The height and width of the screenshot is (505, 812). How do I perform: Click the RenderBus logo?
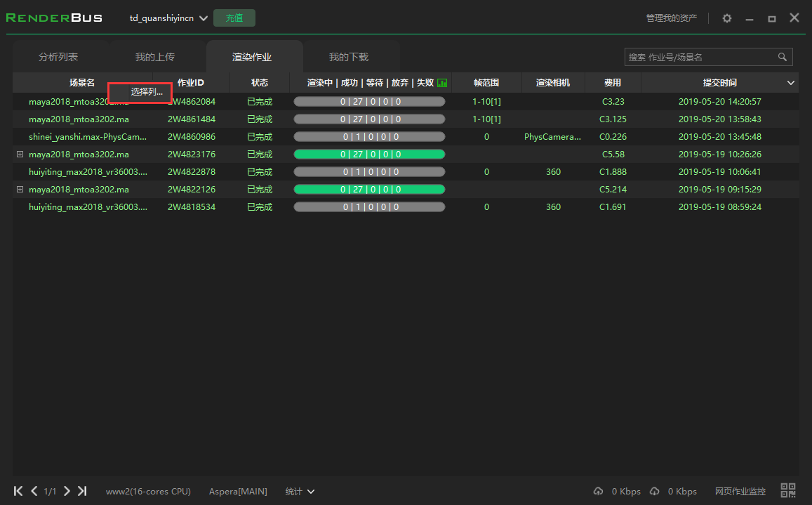54,18
